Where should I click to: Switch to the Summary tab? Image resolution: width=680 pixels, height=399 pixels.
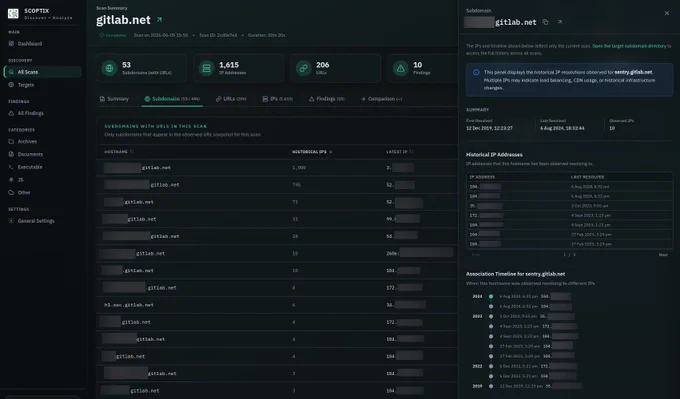pyautogui.click(x=114, y=99)
